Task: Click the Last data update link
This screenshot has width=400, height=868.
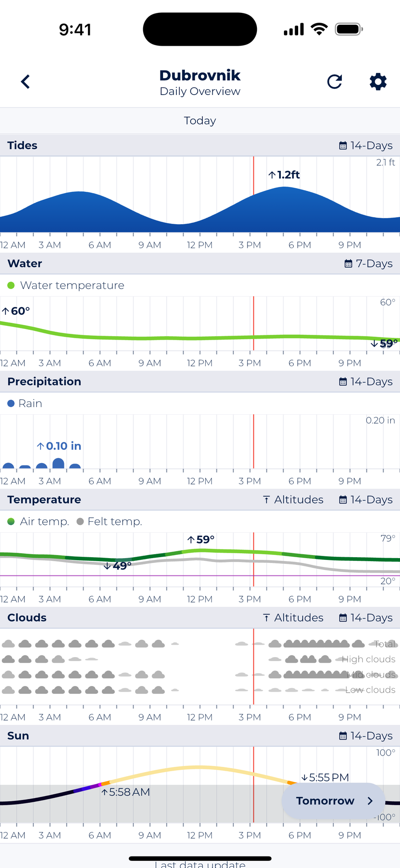Action: 200,863
